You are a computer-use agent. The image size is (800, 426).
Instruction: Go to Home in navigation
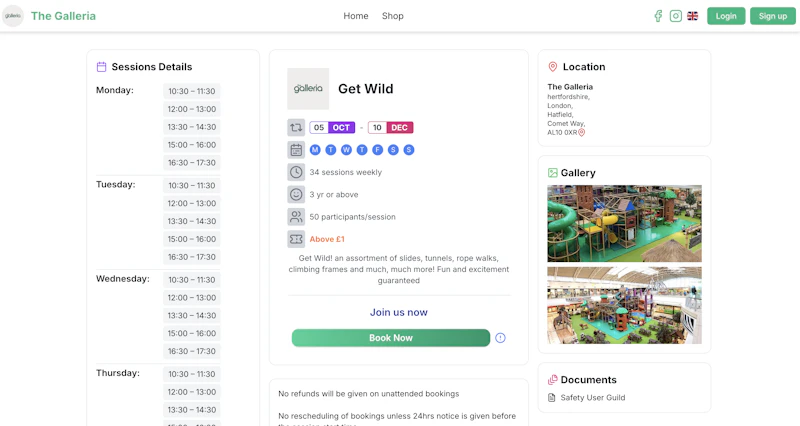point(356,16)
